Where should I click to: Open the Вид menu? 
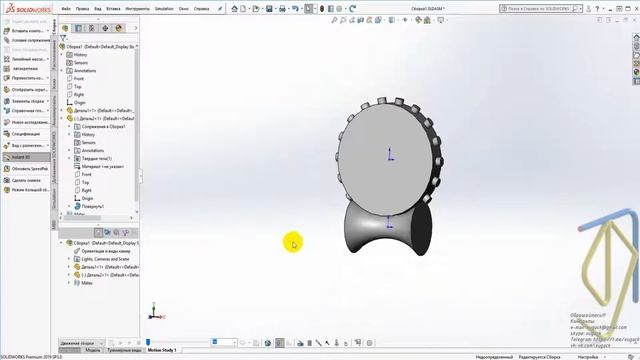tap(98, 9)
